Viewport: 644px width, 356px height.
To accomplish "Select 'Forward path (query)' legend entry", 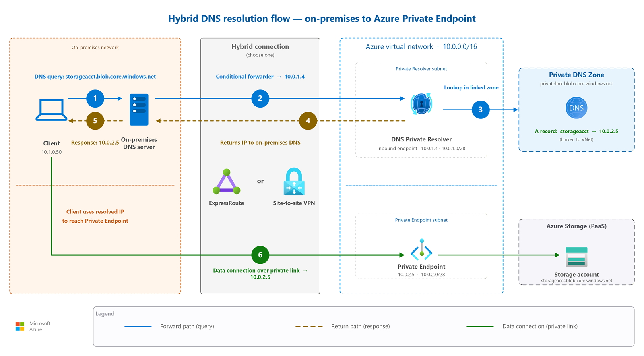I will pyautogui.click(x=187, y=327).
